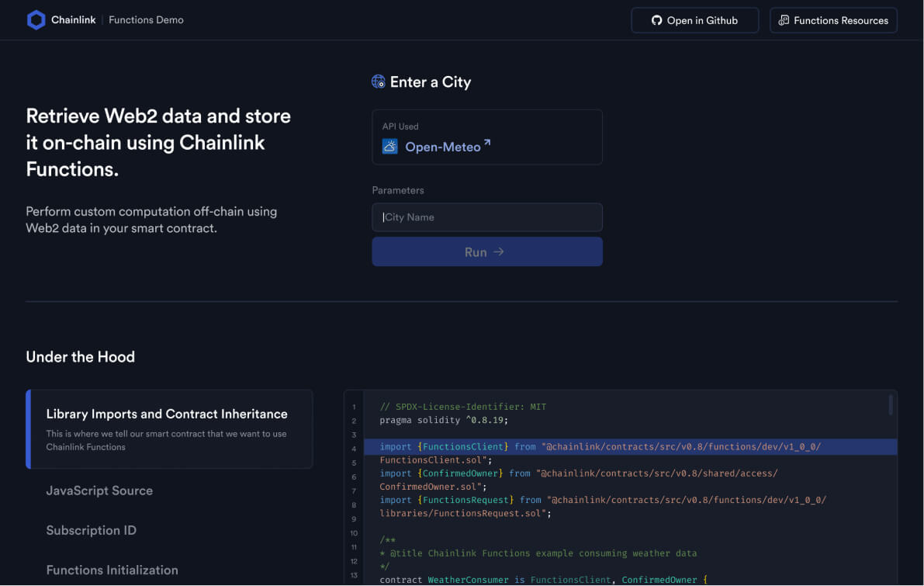This screenshot has width=924, height=586.
Task: Click the Chainlink brand name
Action: click(73, 20)
